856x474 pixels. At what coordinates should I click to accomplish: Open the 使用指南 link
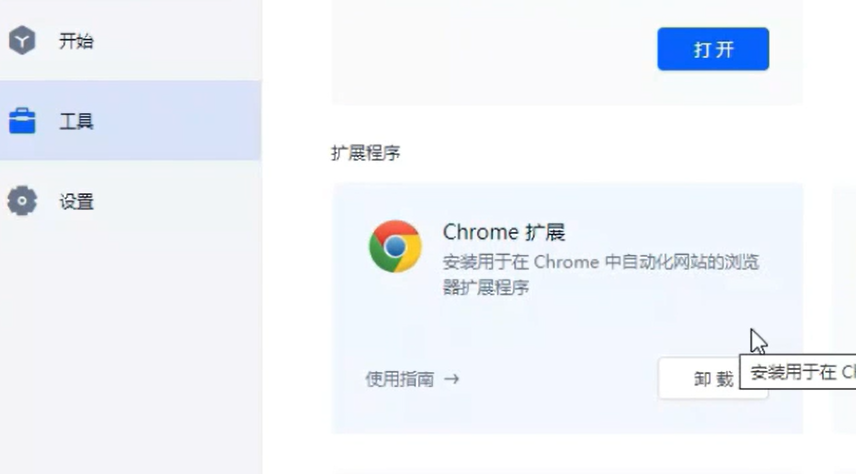coord(400,379)
